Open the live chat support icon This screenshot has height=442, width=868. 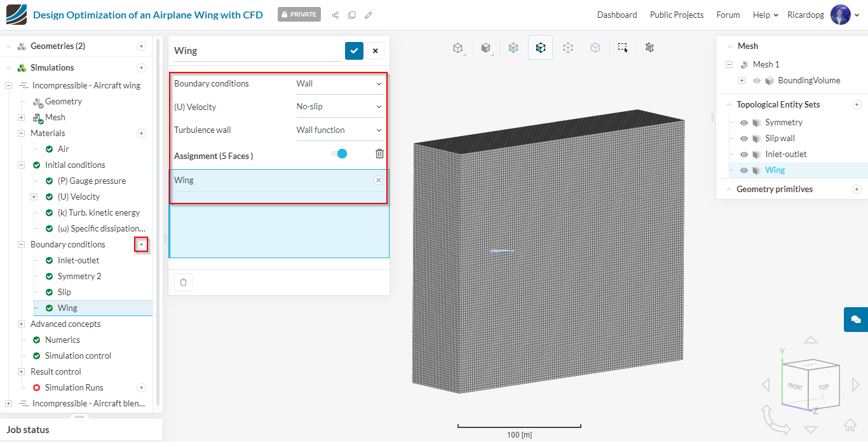(x=855, y=319)
